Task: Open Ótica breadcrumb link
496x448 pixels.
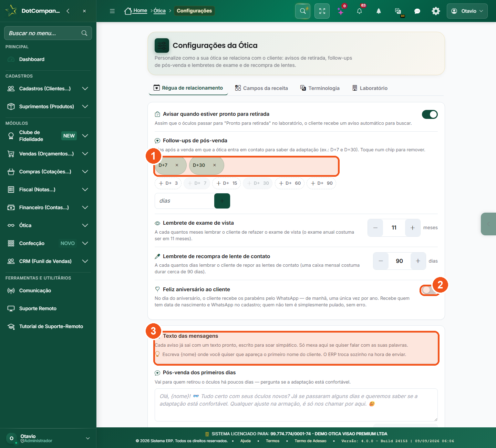Action: click(x=159, y=11)
